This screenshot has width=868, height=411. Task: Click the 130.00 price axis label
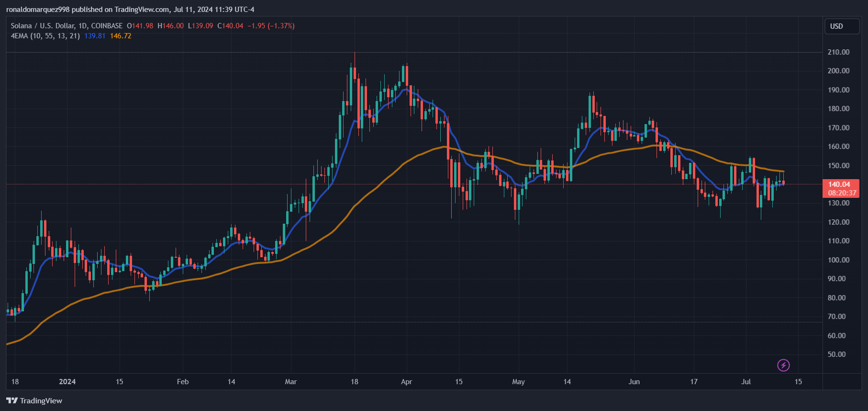click(839, 203)
